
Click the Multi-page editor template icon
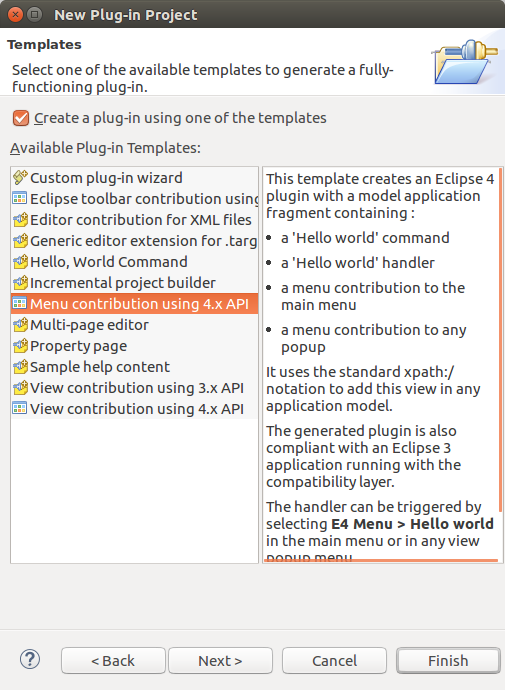click(x=20, y=325)
